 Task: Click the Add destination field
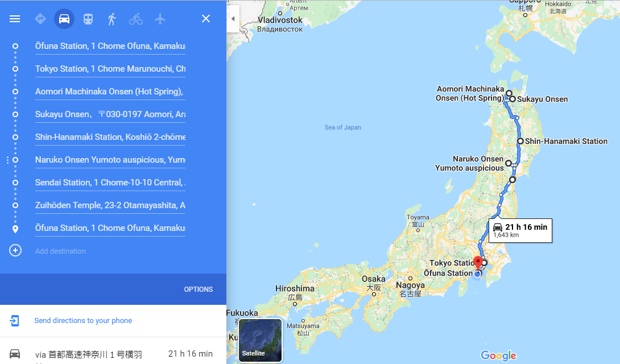pyautogui.click(x=110, y=251)
